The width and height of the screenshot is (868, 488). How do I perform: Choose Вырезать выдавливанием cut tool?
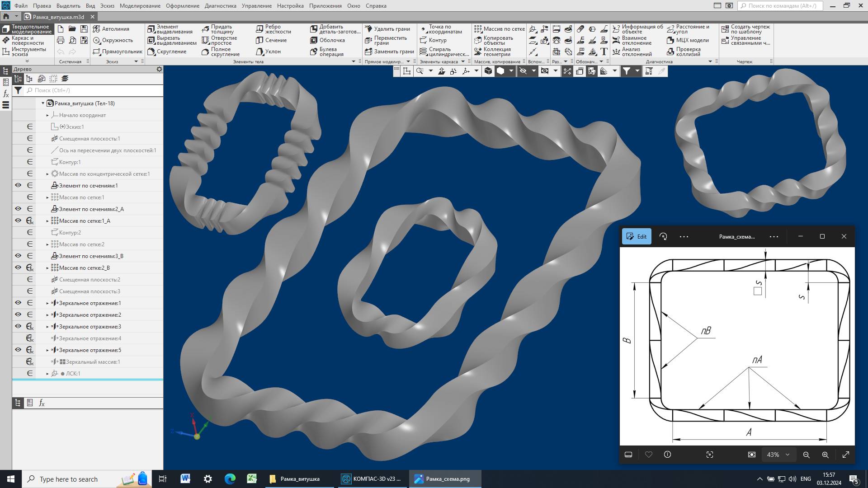(172, 40)
